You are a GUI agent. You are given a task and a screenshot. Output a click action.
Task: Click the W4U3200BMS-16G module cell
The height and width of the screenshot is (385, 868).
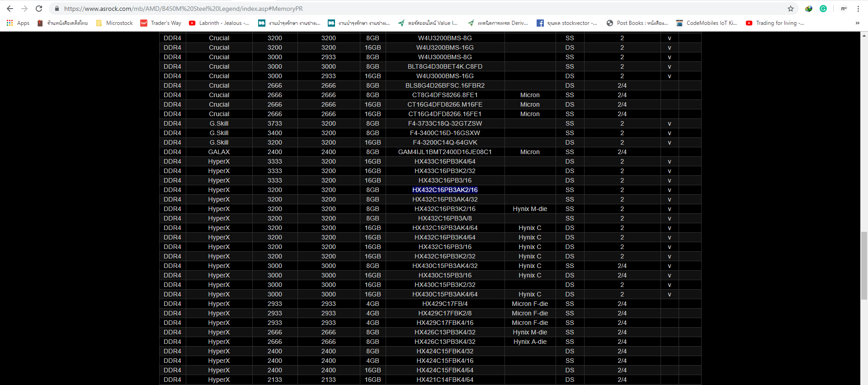(445, 47)
